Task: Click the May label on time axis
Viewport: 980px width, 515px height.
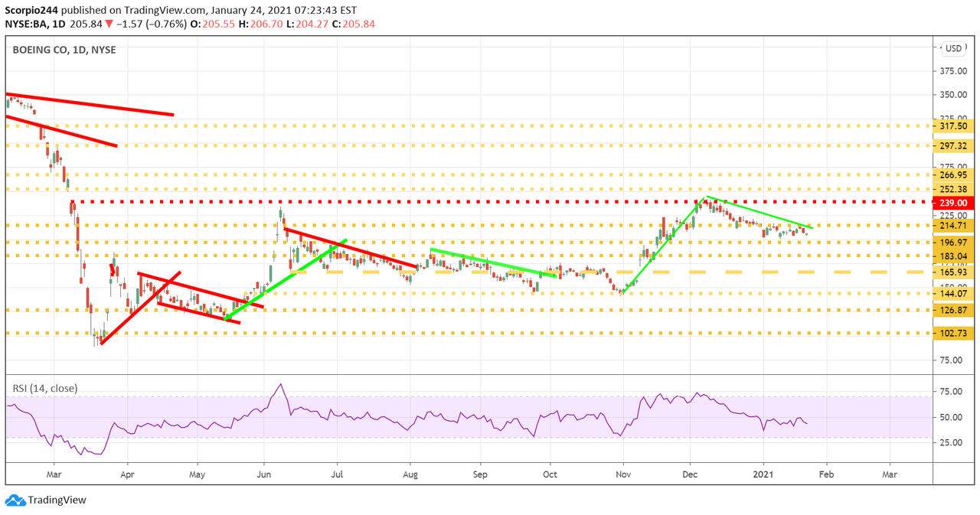Action: pos(197,474)
